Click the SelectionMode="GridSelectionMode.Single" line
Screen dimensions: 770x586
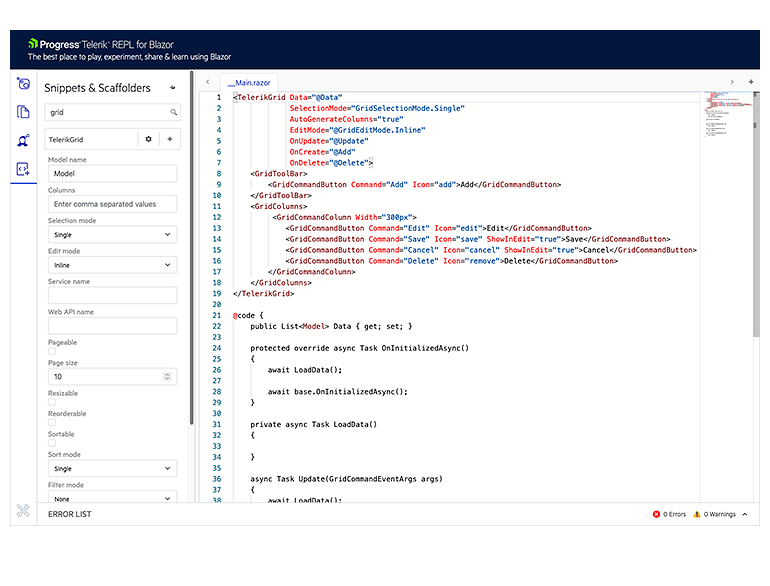(377, 108)
